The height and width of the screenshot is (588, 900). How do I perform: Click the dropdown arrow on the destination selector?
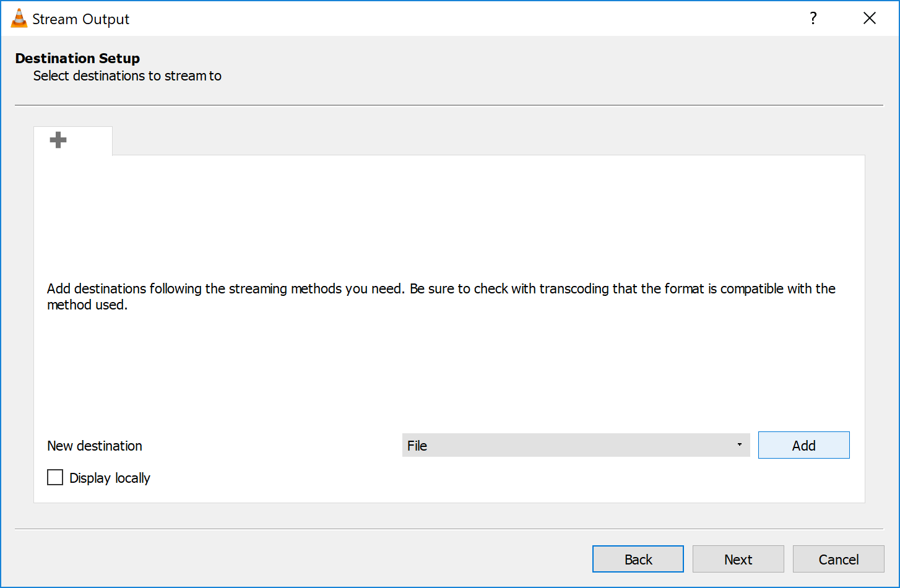[739, 445]
